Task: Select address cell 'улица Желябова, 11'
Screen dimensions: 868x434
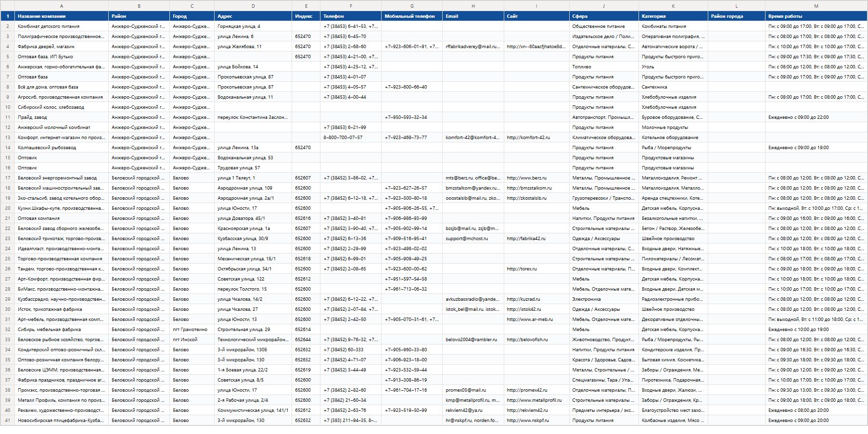Action: tap(253, 47)
